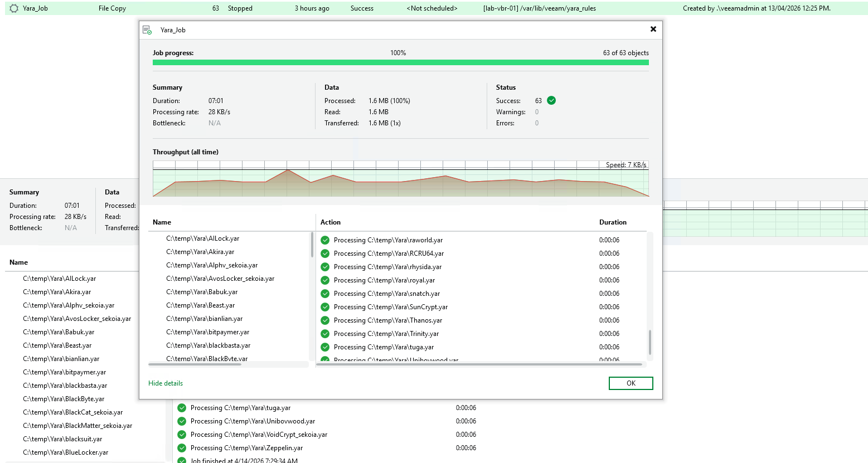Click success icon for RCRU64.yar processing
This screenshot has width=868, height=463.
point(325,254)
